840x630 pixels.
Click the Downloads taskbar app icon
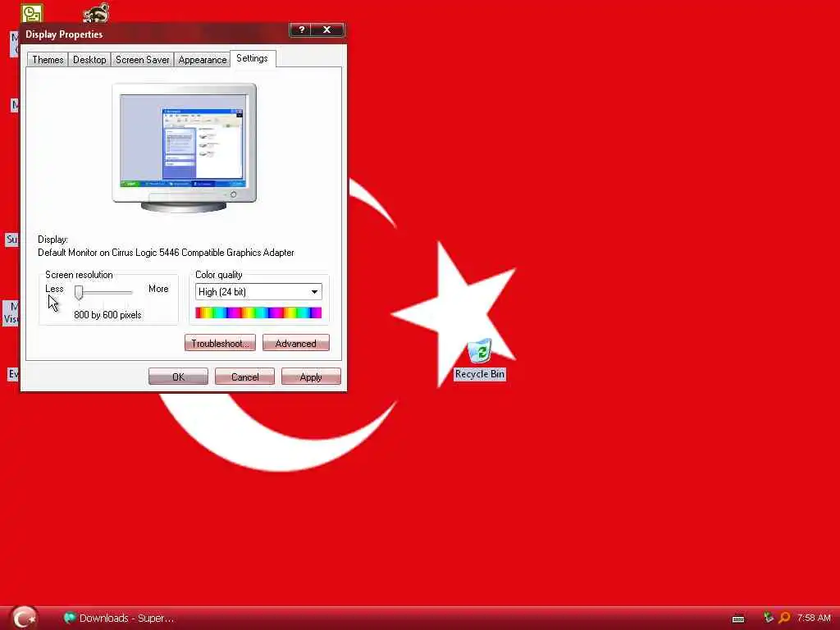[x=70, y=618]
